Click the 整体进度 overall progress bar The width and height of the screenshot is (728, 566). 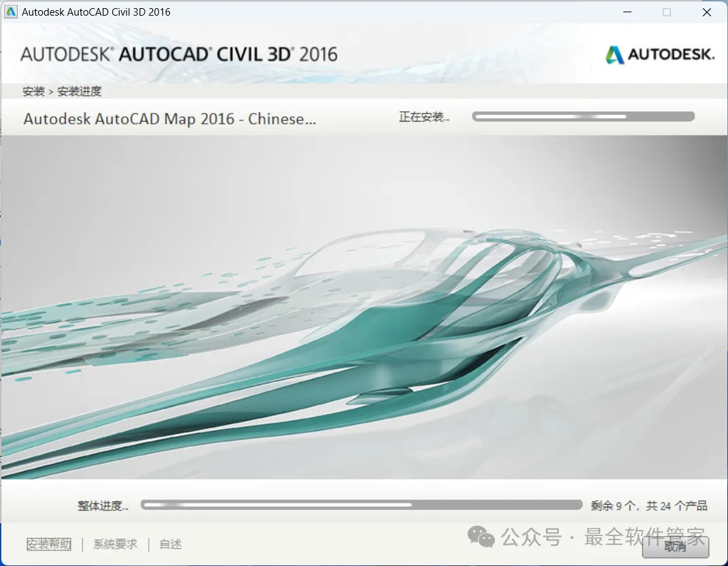[x=361, y=505]
